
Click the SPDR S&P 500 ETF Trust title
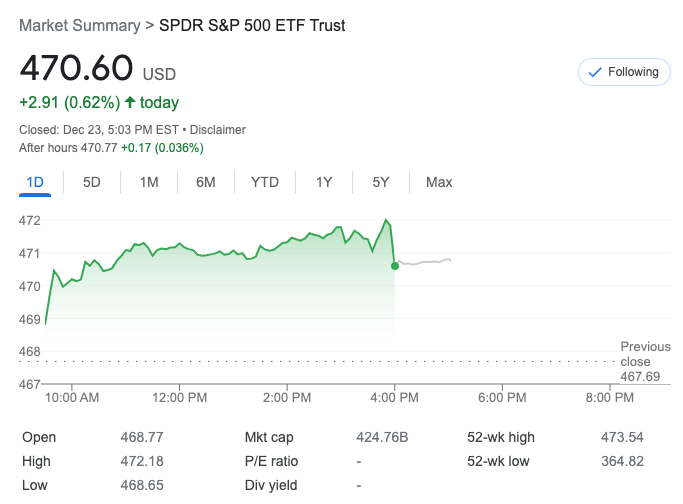252,26
